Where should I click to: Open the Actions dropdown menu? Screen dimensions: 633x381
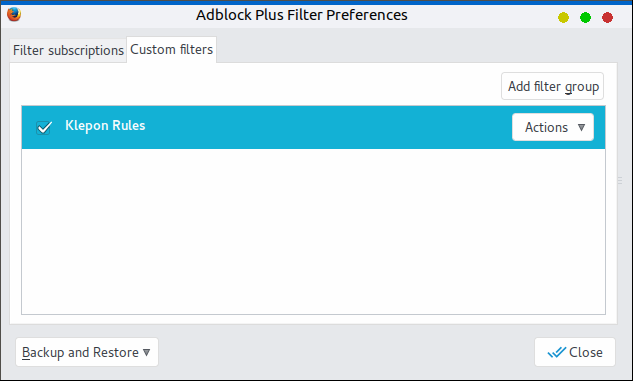tap(553, 127)
